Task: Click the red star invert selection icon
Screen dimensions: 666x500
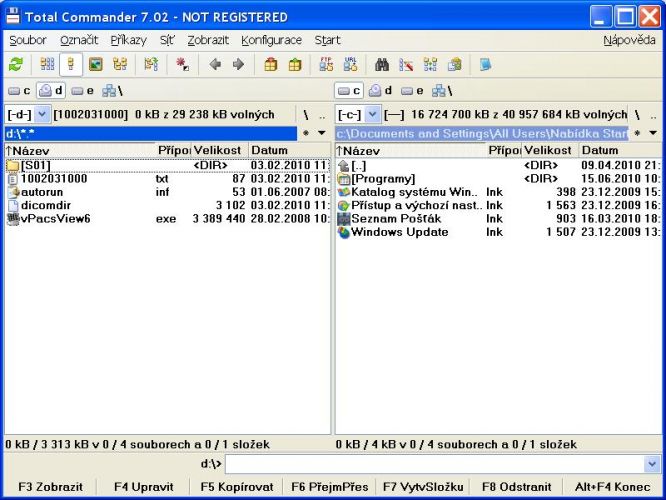Action: pyautogui.click(x=183, y=65)
